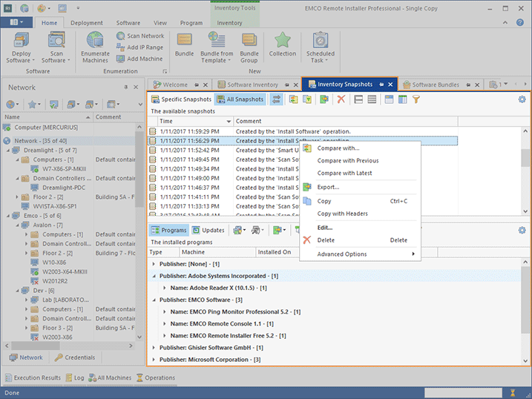The height and width of the screenshot is (399, 532).
Task: Click the filter funnel icon in snapshots toolbar
Action: pos(416,99)
